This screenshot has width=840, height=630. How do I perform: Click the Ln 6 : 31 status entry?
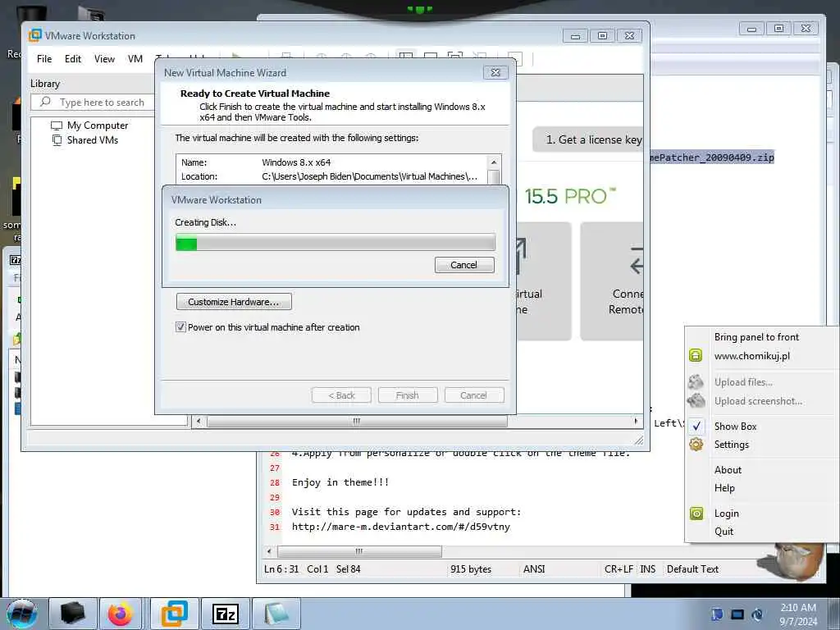click(x=281, y=569)
